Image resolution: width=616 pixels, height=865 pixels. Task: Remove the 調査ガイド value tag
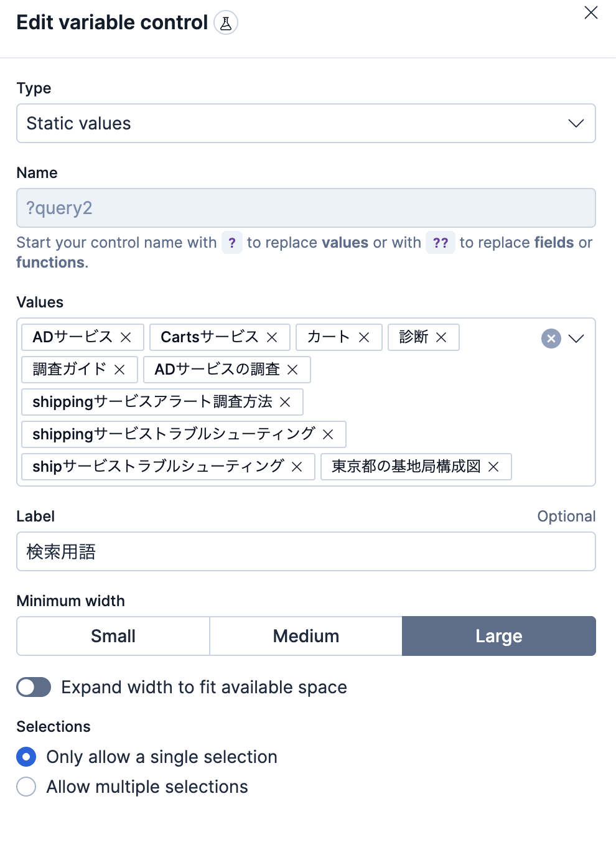pos(119,370)
